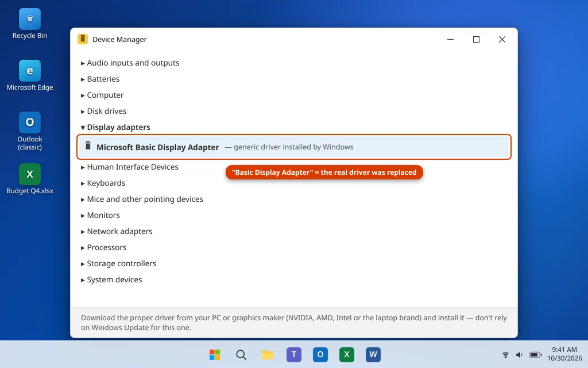Select the Computer category label
Screen dimensions: 588x368
(106, 95)
